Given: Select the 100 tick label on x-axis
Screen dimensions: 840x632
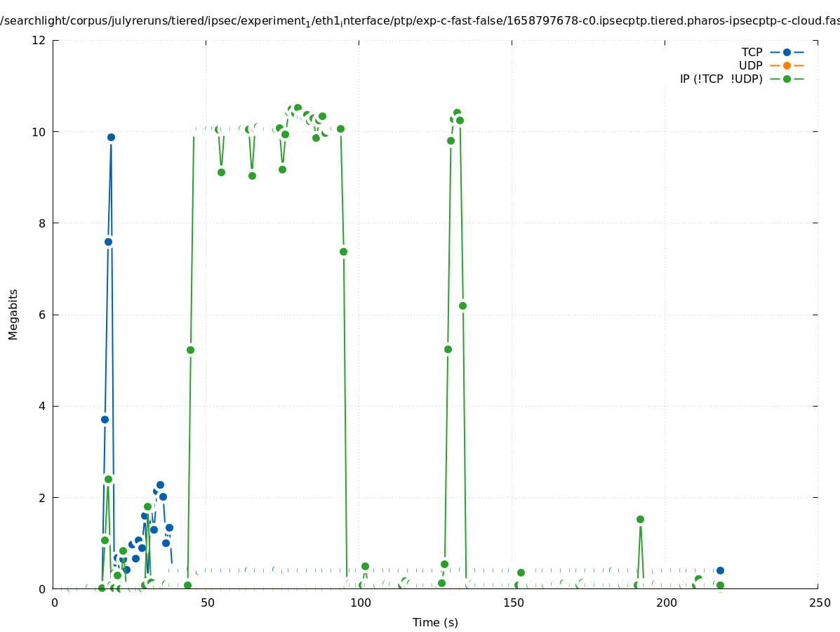Looking at the screenshot, I should [359, 603].
